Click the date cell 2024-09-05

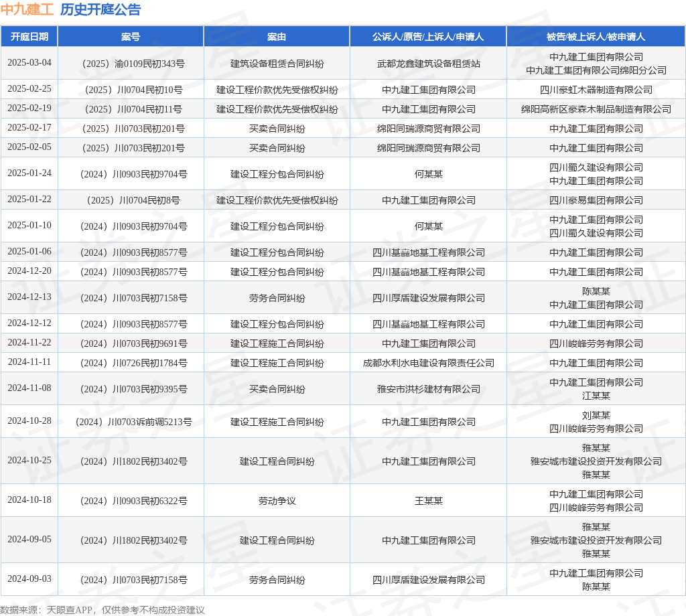(29, 540)
